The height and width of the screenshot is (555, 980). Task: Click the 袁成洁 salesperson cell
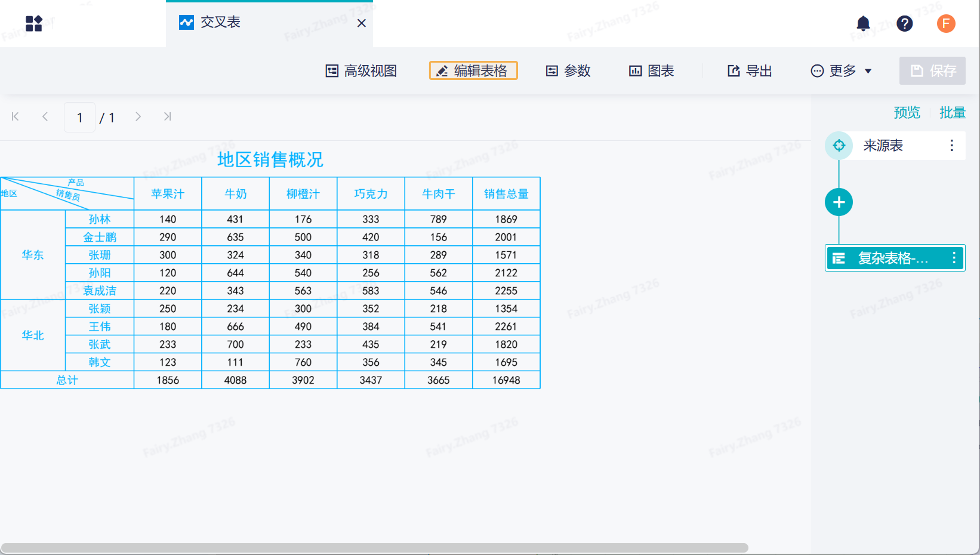pyautogui.click(x=100, y=291)
